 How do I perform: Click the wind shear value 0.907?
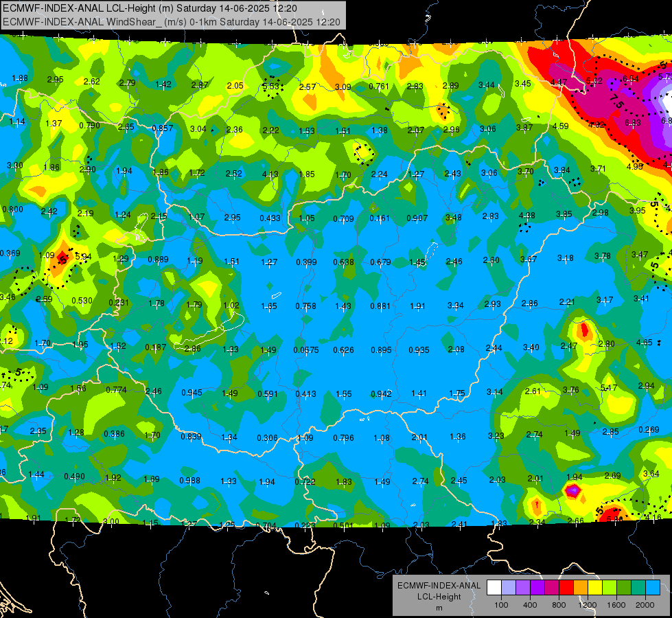click(417, 218)
